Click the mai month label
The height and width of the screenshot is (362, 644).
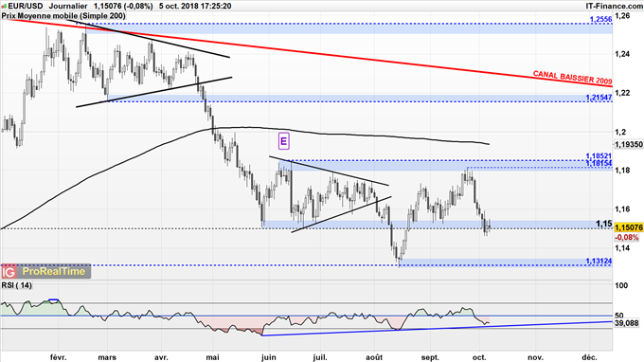(212, 357)
